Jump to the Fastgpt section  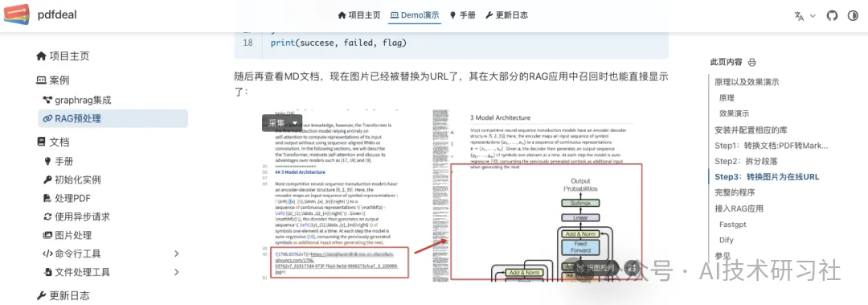[734, 225]
